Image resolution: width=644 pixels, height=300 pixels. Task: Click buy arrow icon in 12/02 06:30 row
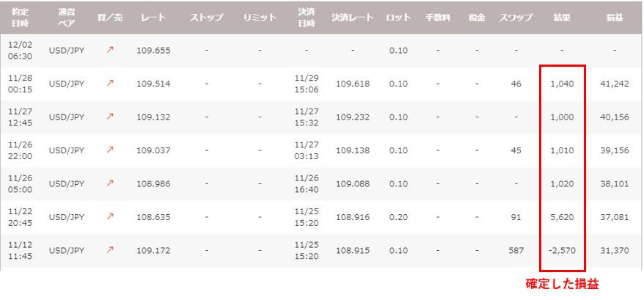click(111, 50)
